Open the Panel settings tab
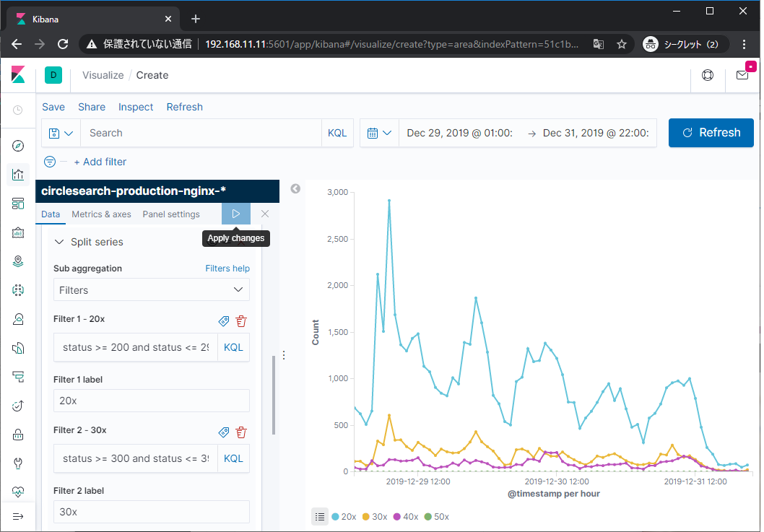Image resolution: width=764 pixels, height=532 pixels. coord(171,214)
